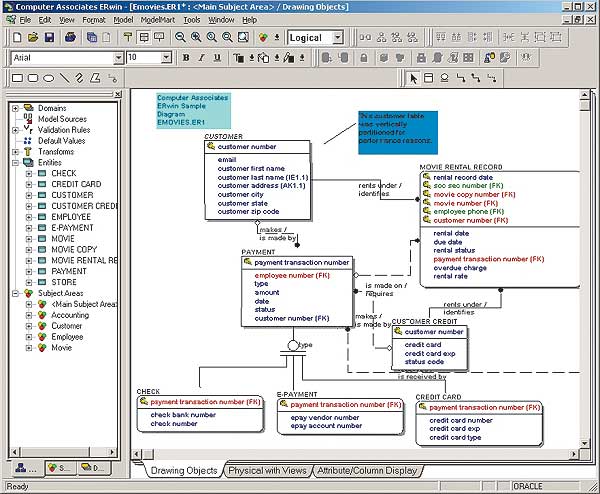Open the Tools menu
This screenshot has width=600, height=494.
[x=192, y=20]
